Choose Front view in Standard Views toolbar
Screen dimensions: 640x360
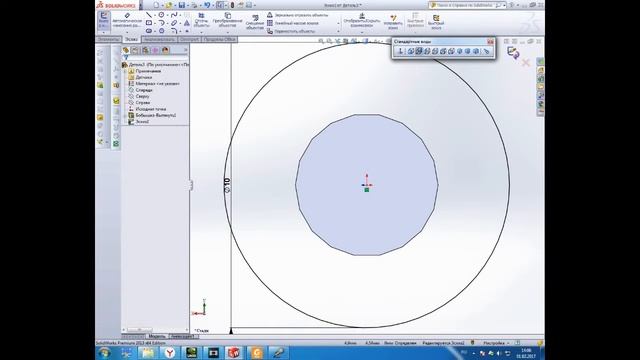coord(411,51)
